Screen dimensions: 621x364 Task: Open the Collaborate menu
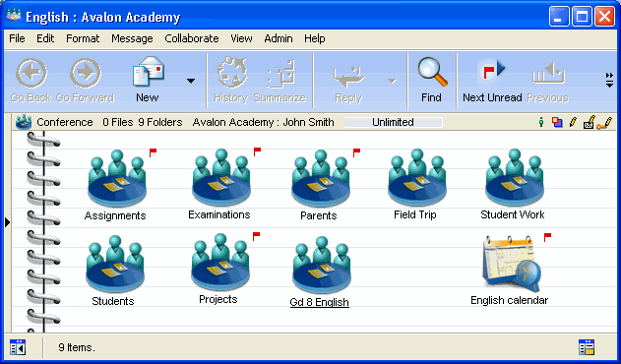tap(192, 38)
